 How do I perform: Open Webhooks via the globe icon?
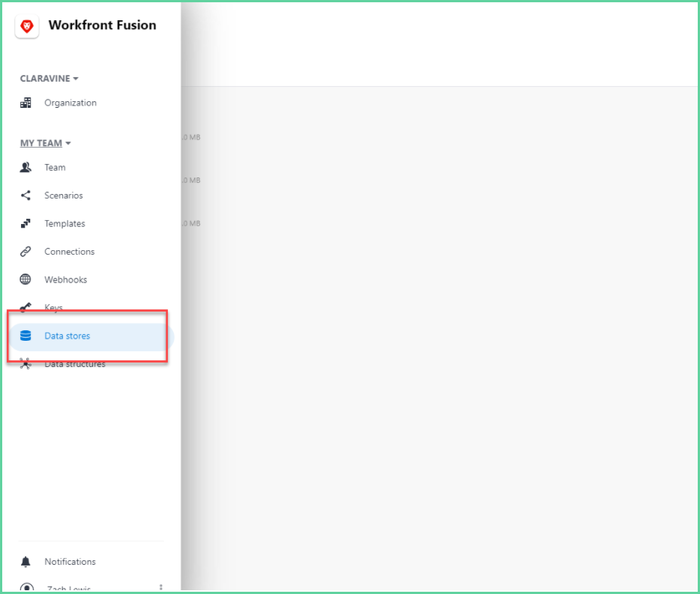click(25, 279)
